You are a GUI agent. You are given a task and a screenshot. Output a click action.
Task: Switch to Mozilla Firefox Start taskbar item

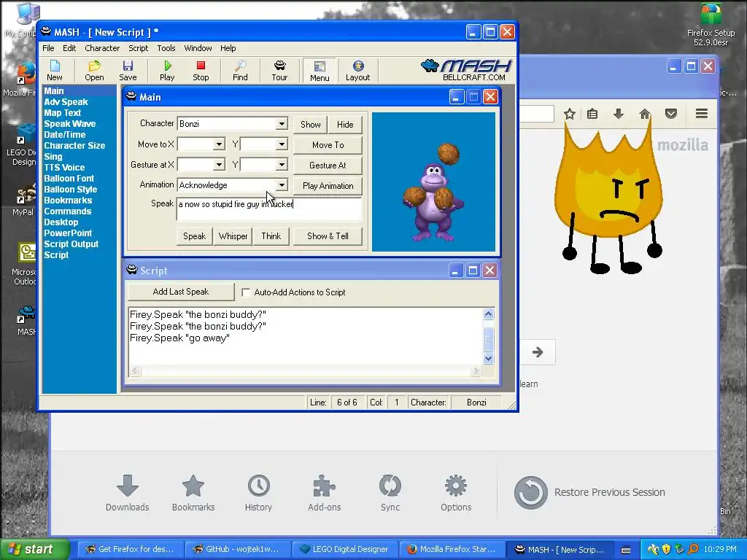click(x=452, y=550)
